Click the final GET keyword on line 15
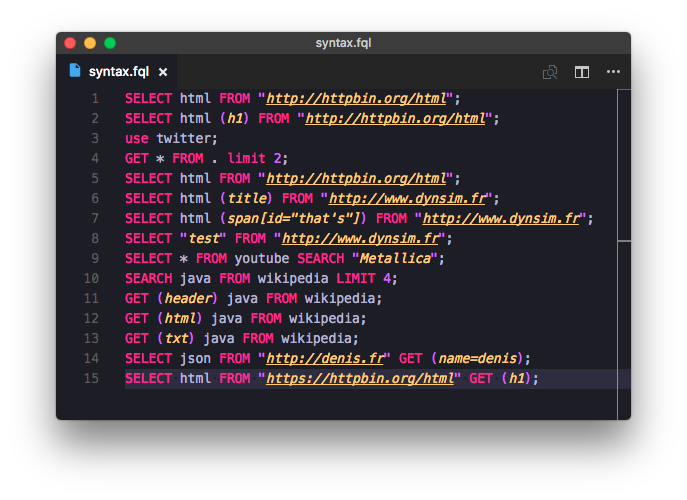 tap(481, 379)
